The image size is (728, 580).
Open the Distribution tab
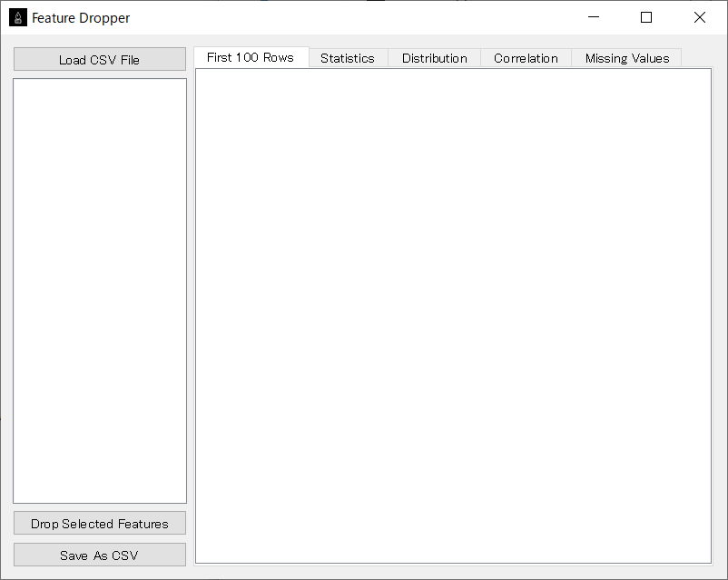(435, 58)
